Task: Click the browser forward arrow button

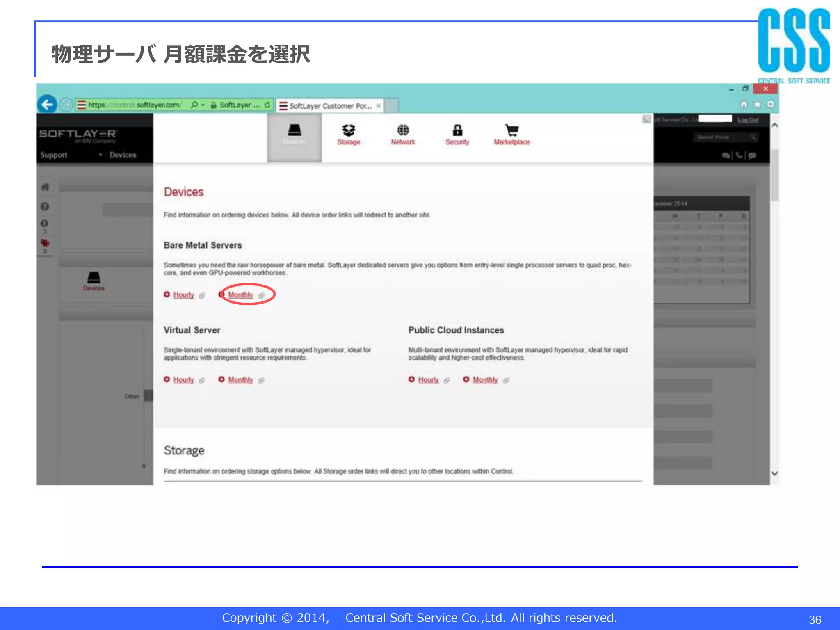Action: (66, 105)
